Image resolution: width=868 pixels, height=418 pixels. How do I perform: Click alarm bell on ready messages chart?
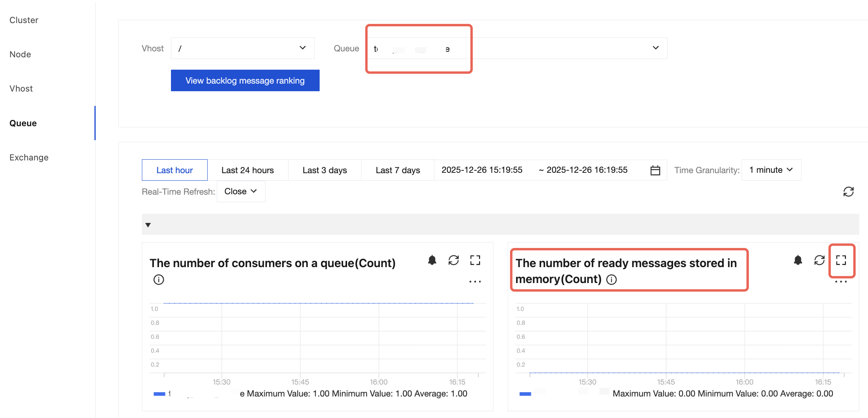click(798, 260)
